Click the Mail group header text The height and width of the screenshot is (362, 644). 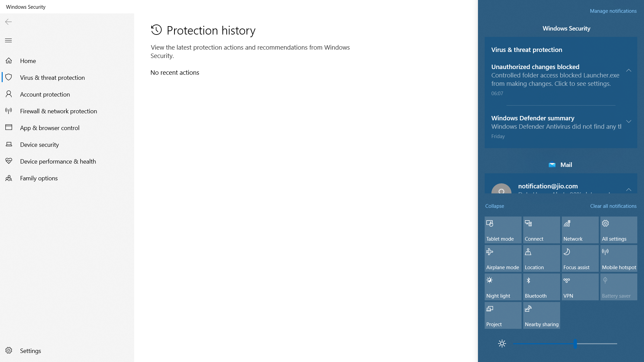[x=566, y=165]
